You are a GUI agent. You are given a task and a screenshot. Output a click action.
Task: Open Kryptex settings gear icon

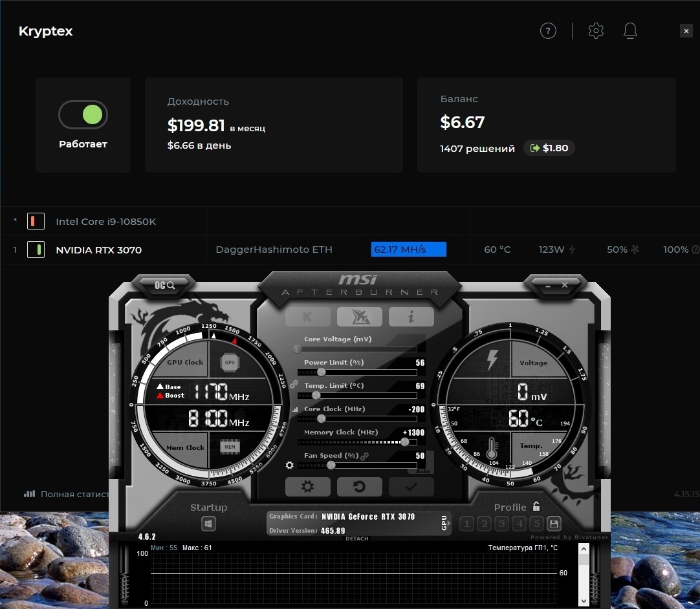tap(596, 31)
